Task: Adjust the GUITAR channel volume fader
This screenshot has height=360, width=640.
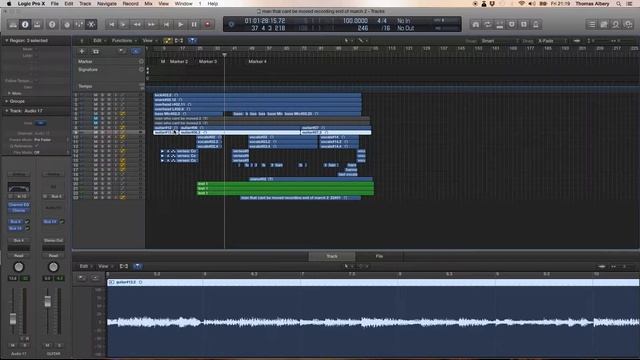Action: (48, 302)
